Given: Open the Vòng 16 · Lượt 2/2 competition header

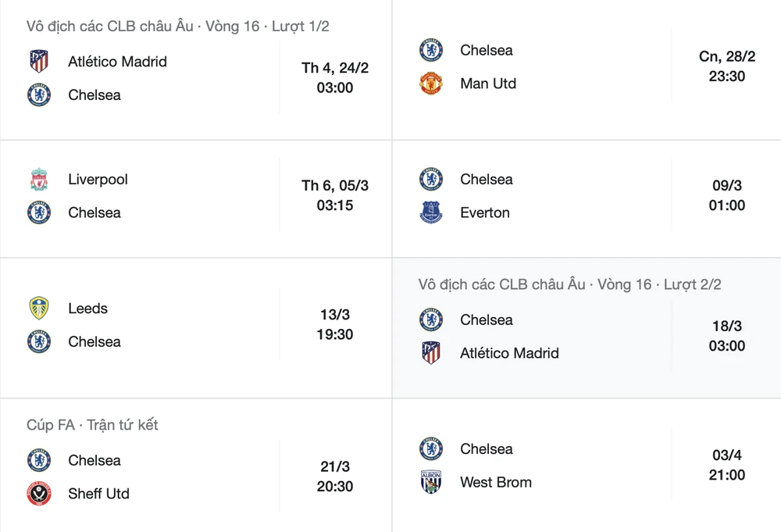Looking at the screenshot, I should point(569,284).
